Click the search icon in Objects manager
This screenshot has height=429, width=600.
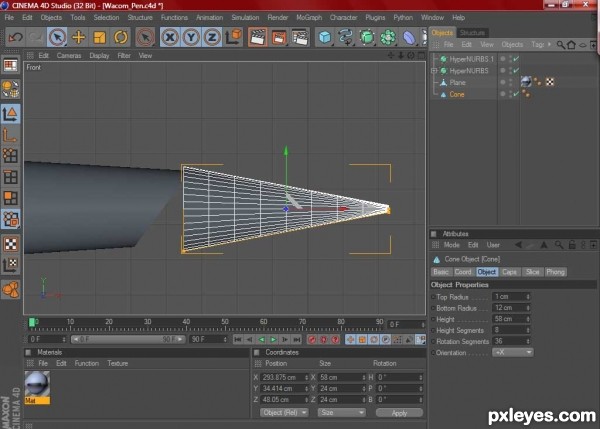coord(561,45)
